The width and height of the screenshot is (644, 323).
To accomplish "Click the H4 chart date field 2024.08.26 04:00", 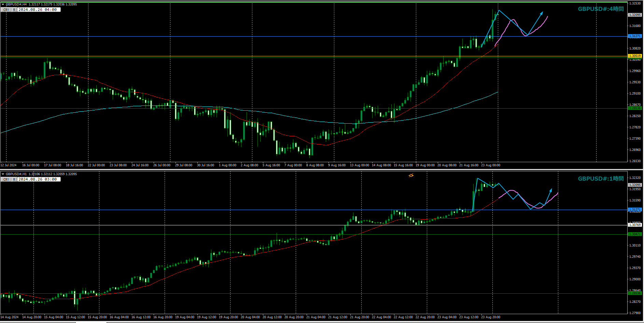I will [39, 10].
